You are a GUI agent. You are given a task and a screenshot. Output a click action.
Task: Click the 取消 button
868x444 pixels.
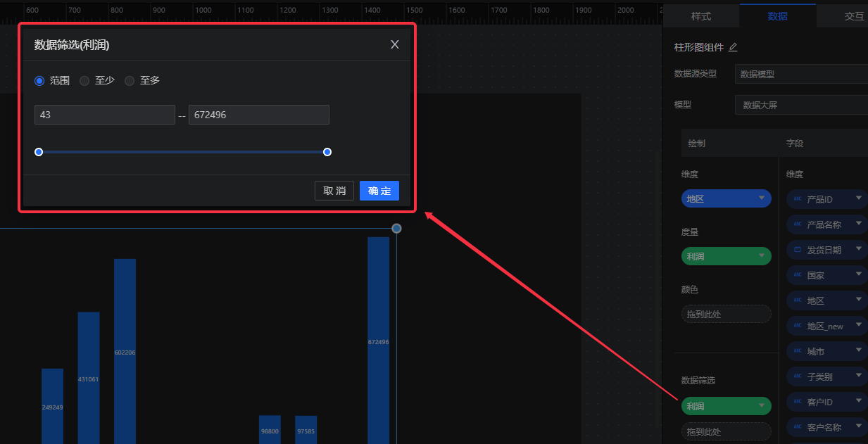[x=334, y=191]
